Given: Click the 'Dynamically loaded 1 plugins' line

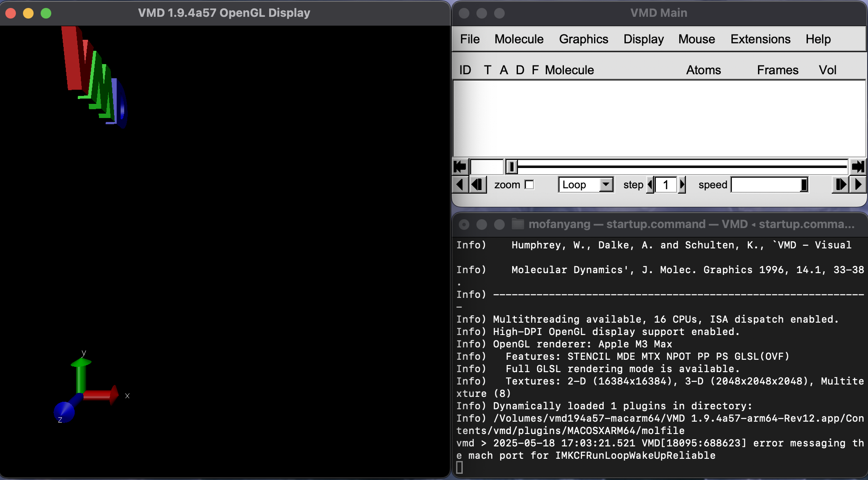Looking at the screenshot, I should click(604, 406).
